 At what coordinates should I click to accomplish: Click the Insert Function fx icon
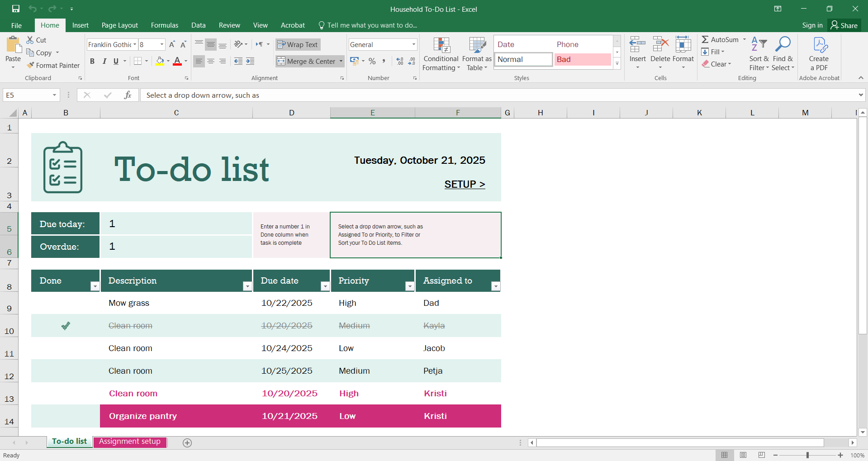tap(128, 95)
